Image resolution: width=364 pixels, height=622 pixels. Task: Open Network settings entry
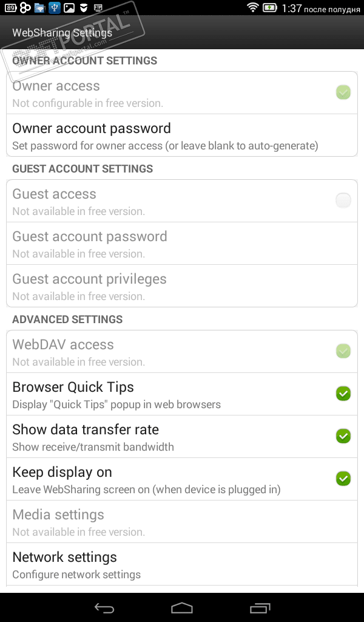pyautogui.click(x=182, y=564)
